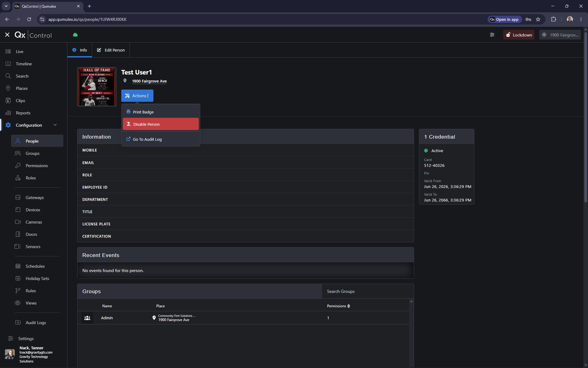
Task: Trigger the Lockdown button
Action: [x=519, y=35]
